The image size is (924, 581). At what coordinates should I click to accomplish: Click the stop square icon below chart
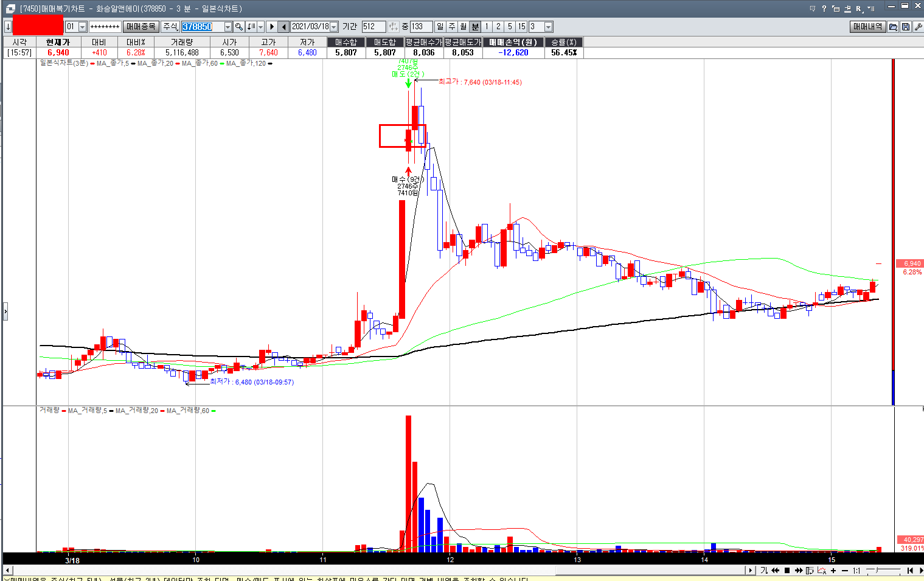click(787, 571)
